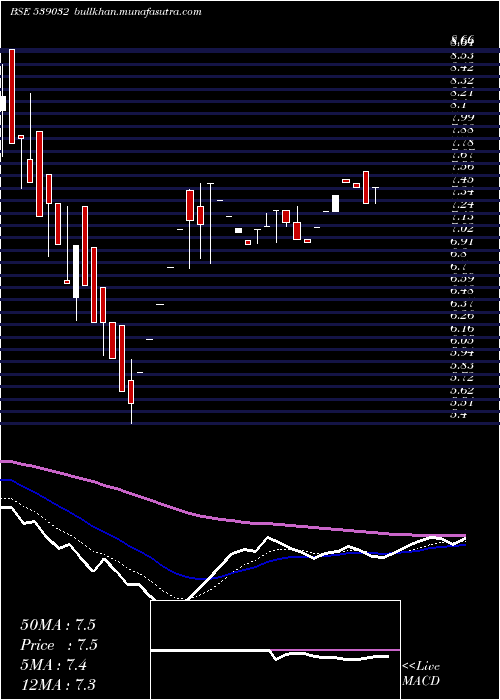This screenshot has width=500, height=700.
Task: Click the 5.83 price axis label
Action: pos(462,366)
